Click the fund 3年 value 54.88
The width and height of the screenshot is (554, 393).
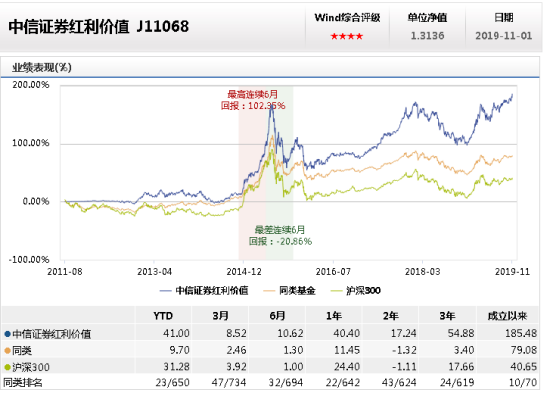coord(461,333)
